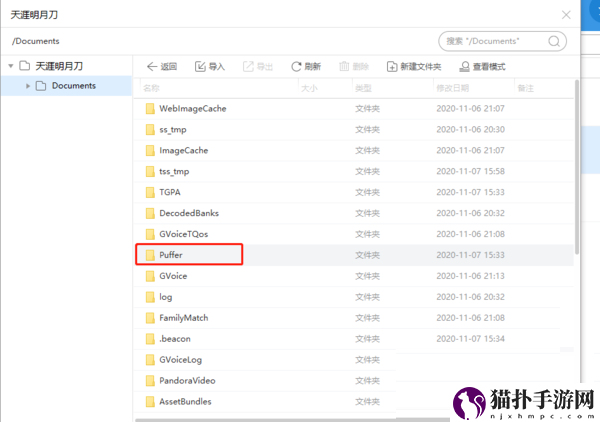Click the .beacon date 2020-11-07 15:34
600x422 pixels.
pyautogui.click(x=470, y=339)
